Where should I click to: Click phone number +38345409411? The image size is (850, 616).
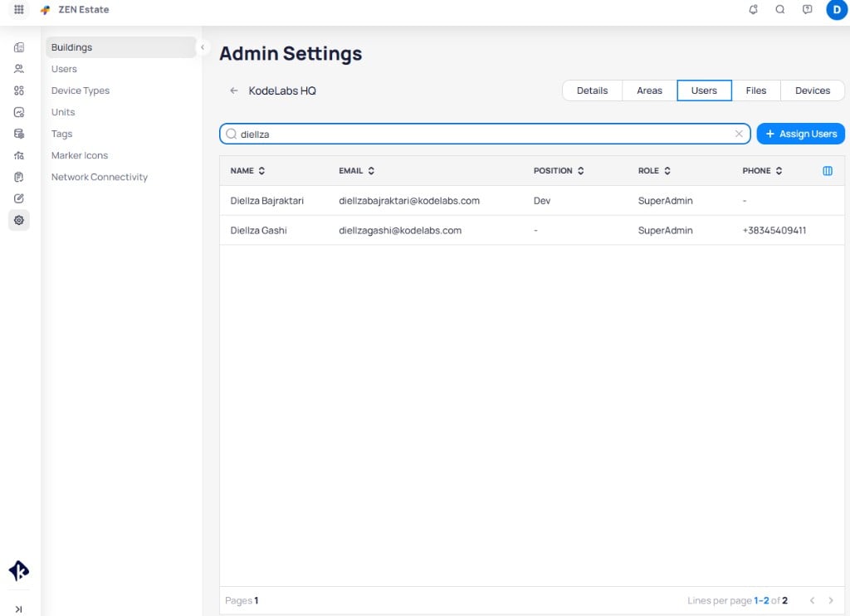click(774, 231)
